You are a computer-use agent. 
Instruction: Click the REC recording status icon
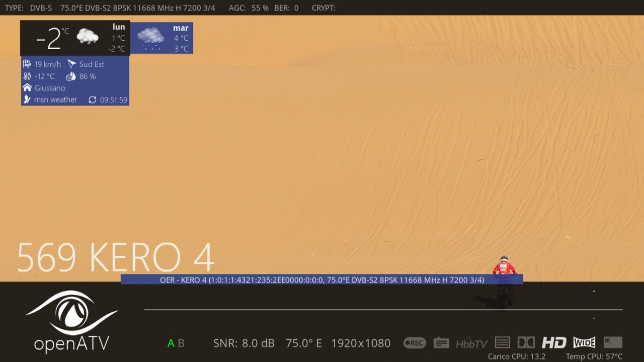click(x=414, y=343)
